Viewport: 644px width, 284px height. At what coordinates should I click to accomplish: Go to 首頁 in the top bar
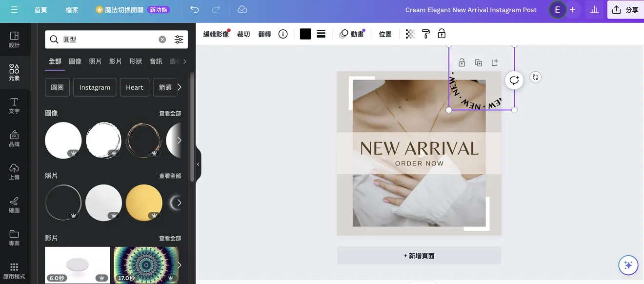41,10
